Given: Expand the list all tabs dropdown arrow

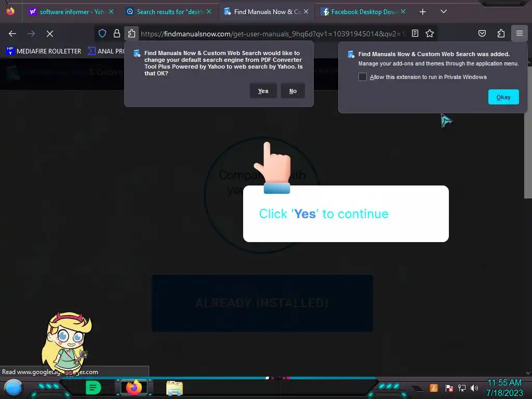Looking at the screenshot, I should (x=444, y=11).
